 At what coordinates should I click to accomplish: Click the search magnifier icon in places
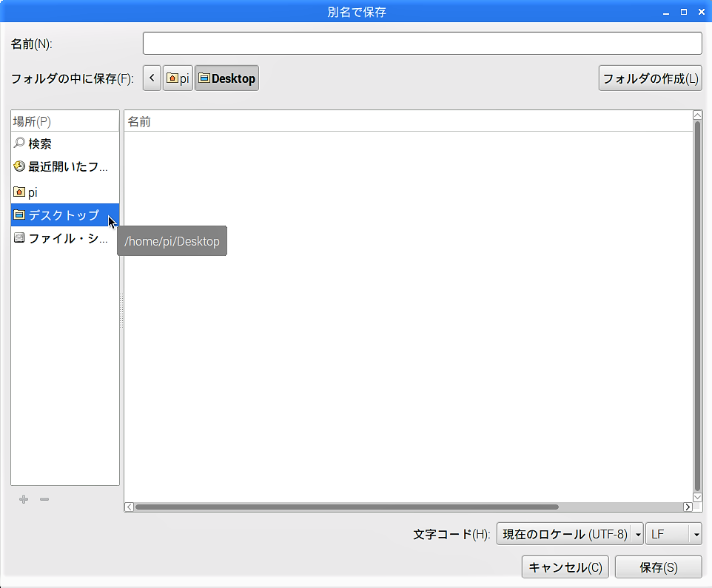click(x=19, y=143)
